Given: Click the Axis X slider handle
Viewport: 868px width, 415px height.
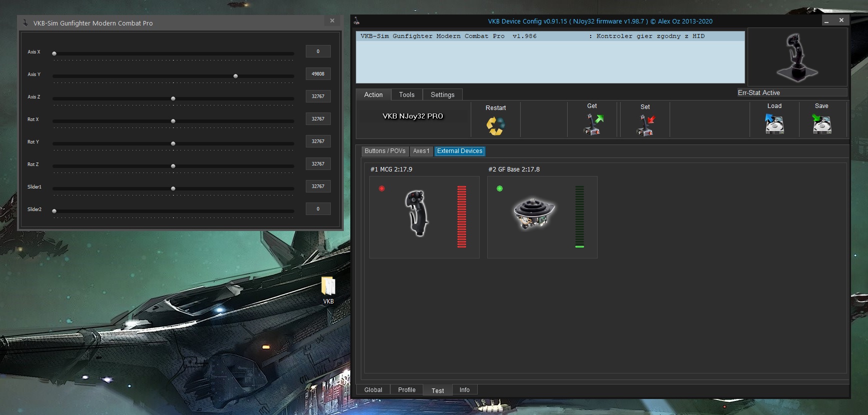Looking at the screenshot, I should [x=54, y=53].
